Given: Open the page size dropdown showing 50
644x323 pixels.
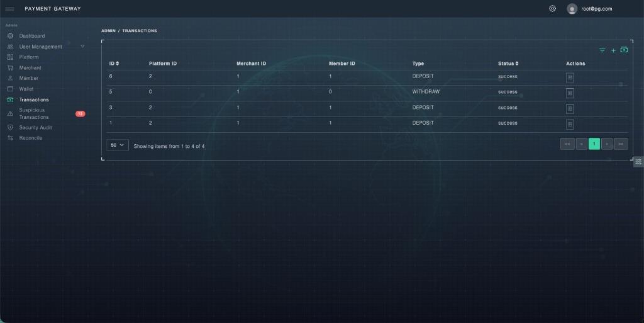Looking at the screenshot, I should (118, 145).
